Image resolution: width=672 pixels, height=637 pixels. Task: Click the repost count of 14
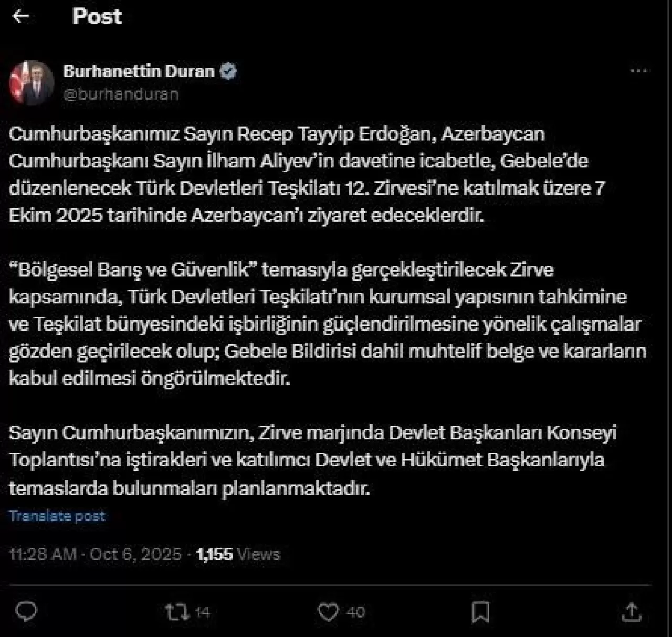(x=202, y=612)
